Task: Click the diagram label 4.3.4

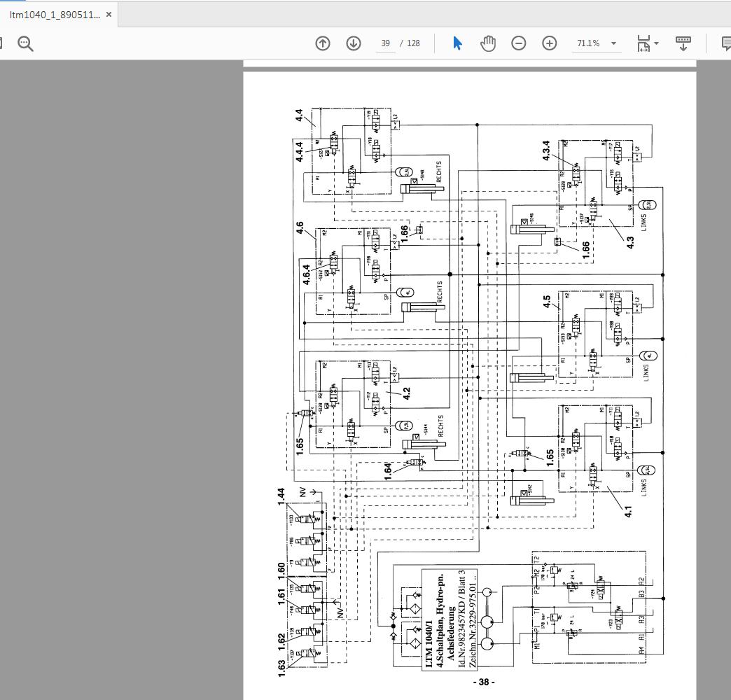Action: 546,150
